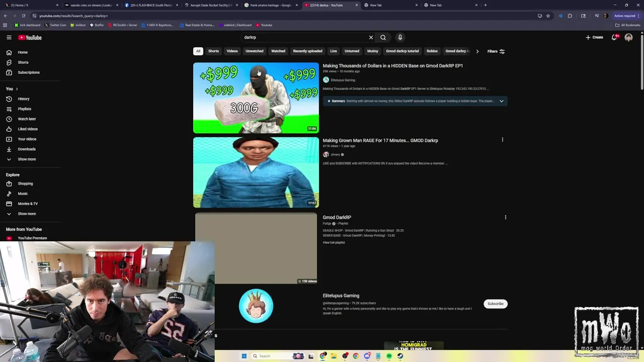
Task: Switch to the frank sinatra heritage tab
Action: 271,5
